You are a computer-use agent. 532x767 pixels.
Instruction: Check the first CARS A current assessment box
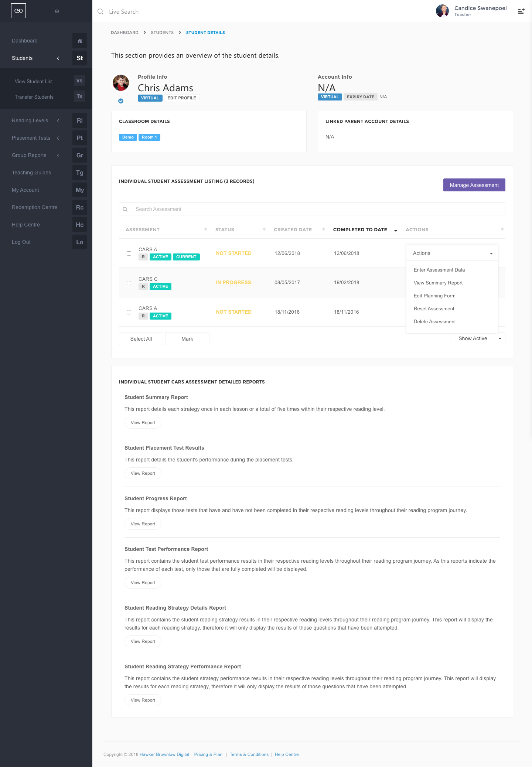coord(129,253)
